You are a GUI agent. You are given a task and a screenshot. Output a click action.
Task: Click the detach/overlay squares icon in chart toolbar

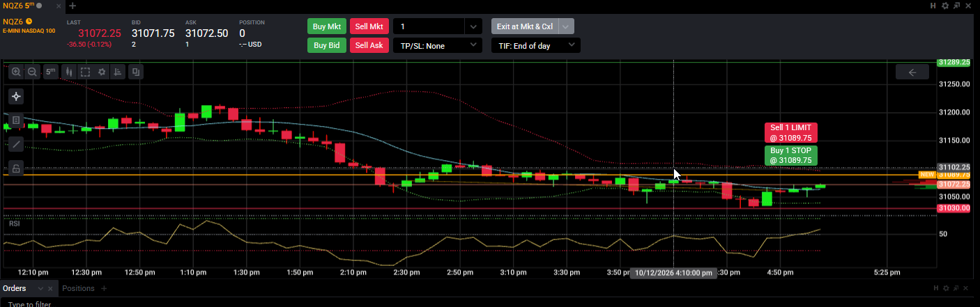click(135, 72)
